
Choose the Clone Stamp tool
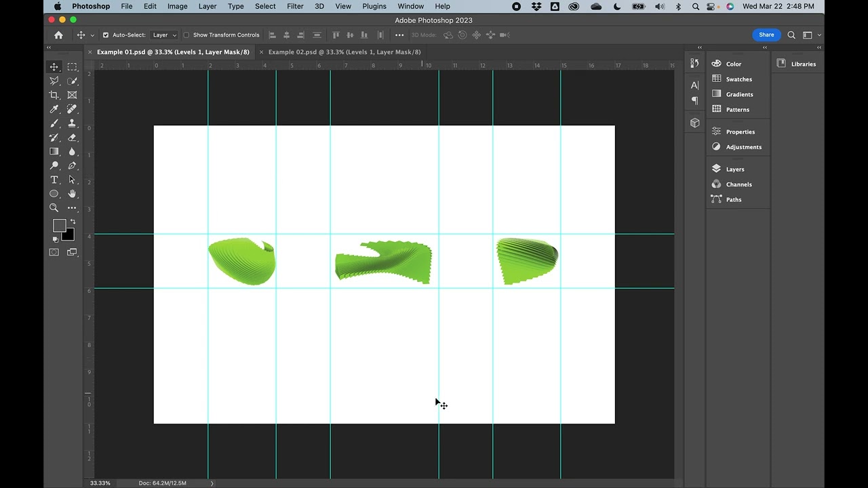click(x=72, y=123)
